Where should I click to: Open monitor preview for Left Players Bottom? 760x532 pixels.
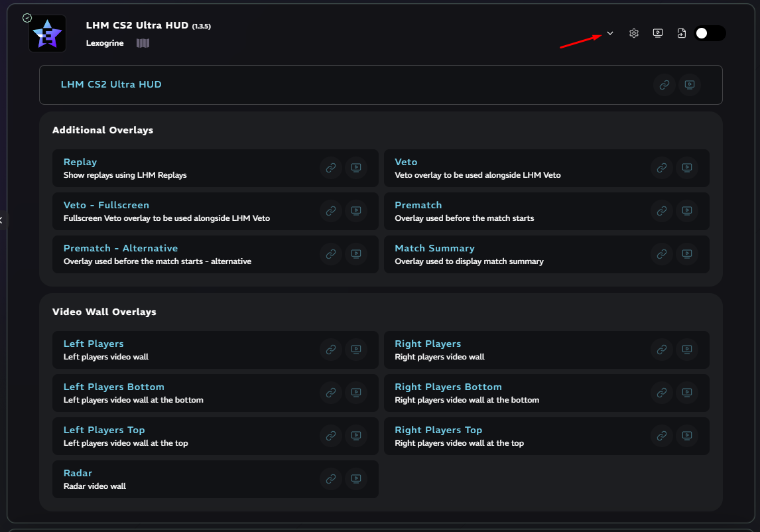point(356,393)
